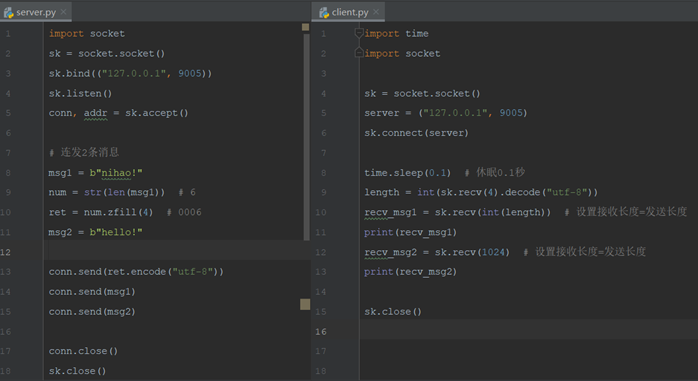Screen dimensions: 698x381
Task: Switch to the client.py tab
Action: point(349,12)
